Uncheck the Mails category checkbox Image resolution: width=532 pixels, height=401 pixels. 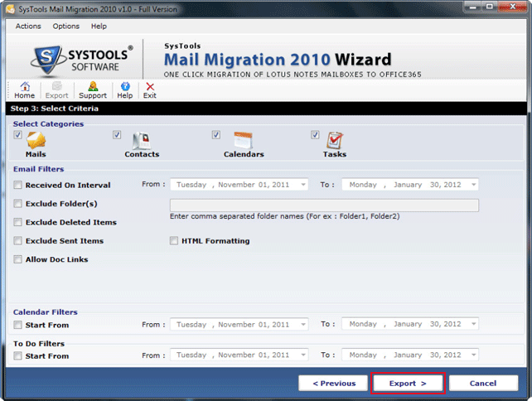pyautogui.click(x=17, y=135)
